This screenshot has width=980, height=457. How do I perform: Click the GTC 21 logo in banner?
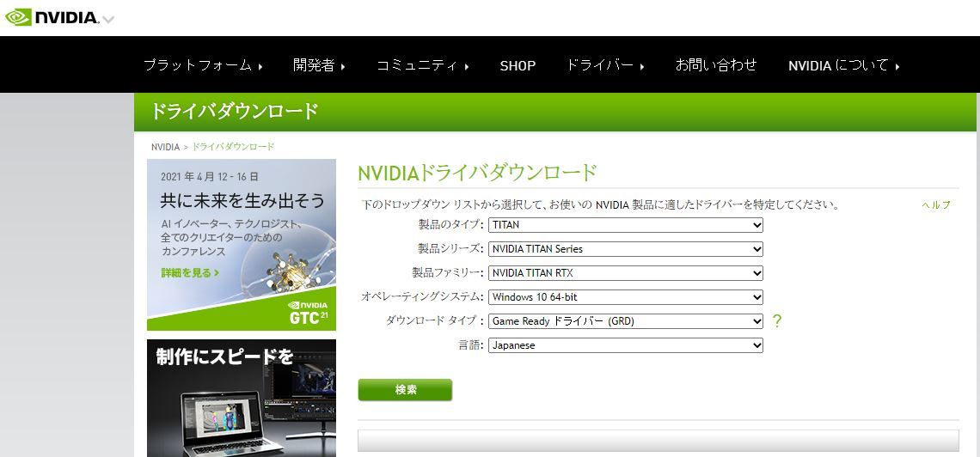pyautogui.click(x=308, y=312)
